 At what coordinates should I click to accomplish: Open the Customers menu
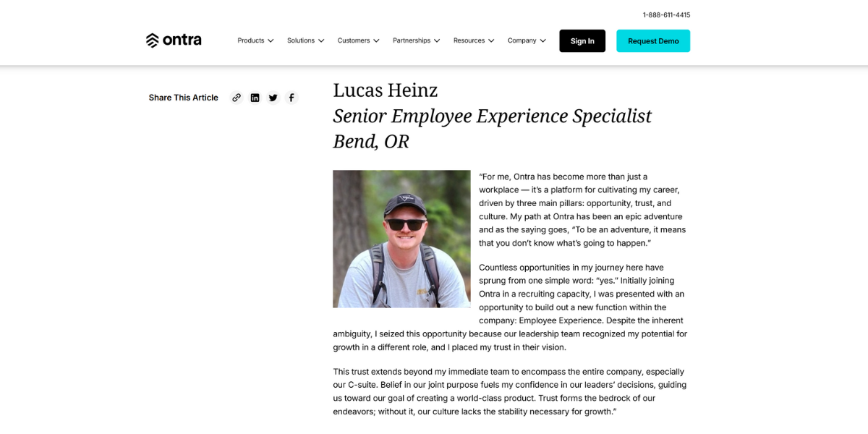pos(354,41)
